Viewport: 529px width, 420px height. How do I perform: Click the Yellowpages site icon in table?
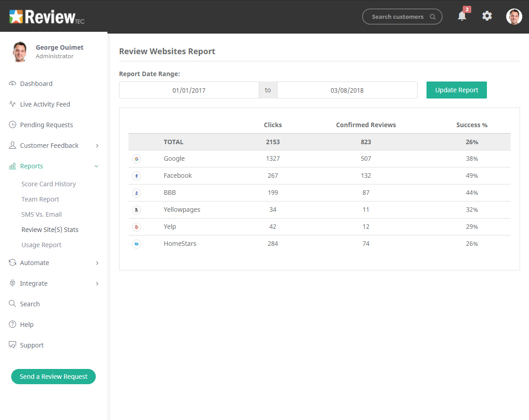(137, 210)
